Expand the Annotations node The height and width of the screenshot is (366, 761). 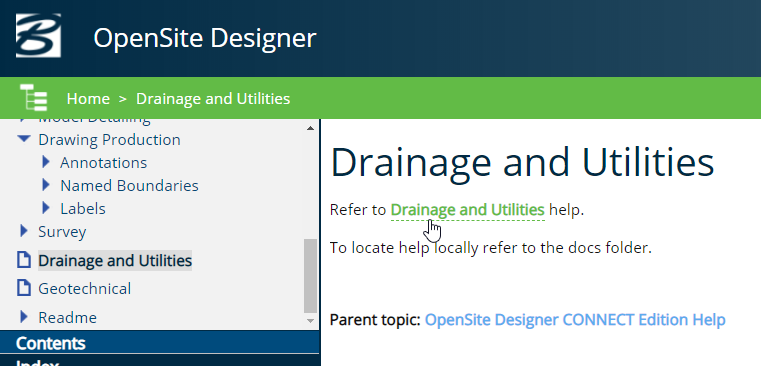[46, 162]
